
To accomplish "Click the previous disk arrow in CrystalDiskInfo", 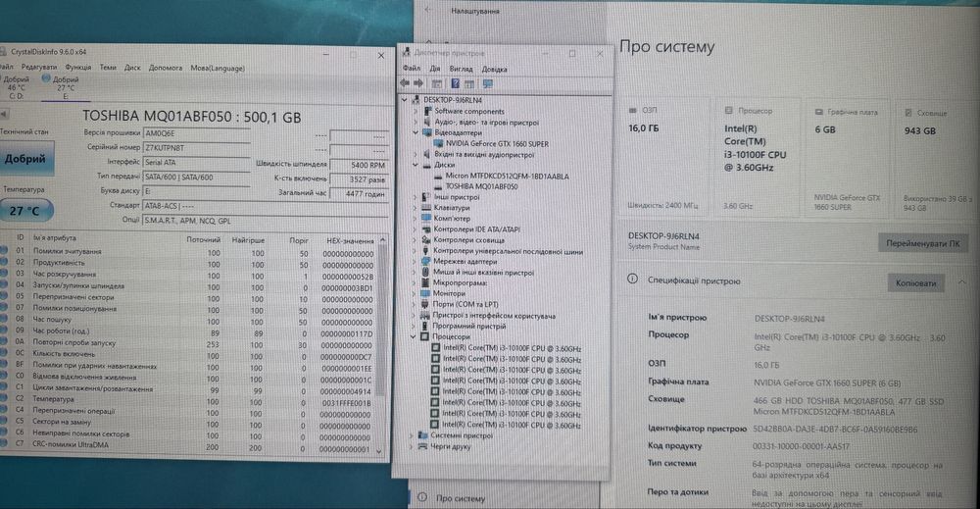I will click(x=4, y=115).
